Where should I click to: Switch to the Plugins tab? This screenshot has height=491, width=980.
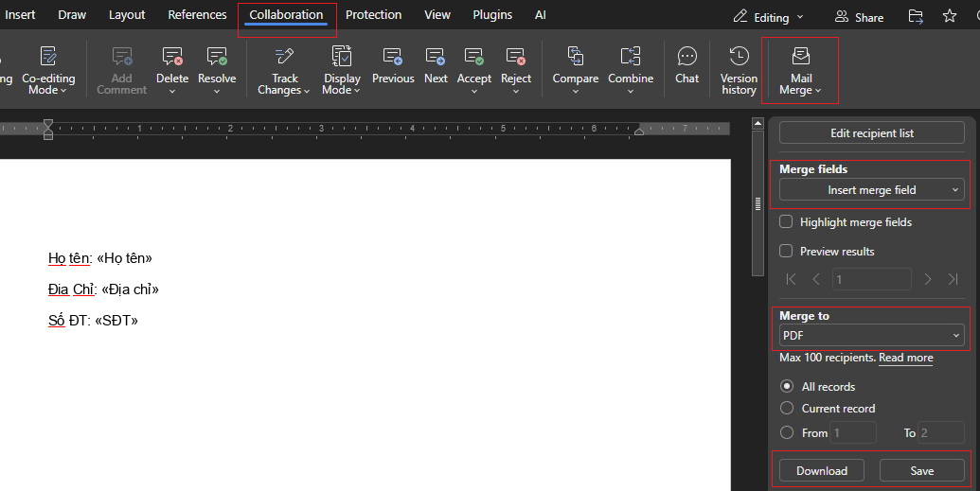(x=492, y=15)
